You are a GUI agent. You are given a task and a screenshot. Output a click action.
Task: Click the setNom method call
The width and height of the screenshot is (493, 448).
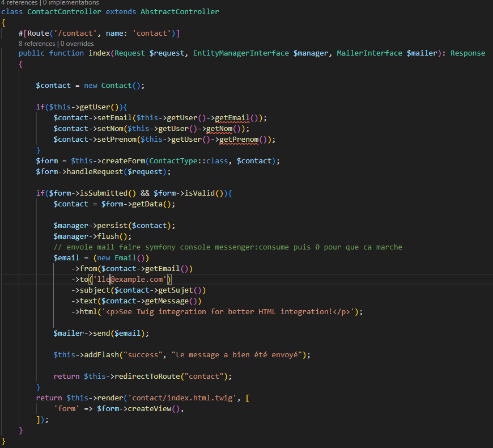[110, 129]
